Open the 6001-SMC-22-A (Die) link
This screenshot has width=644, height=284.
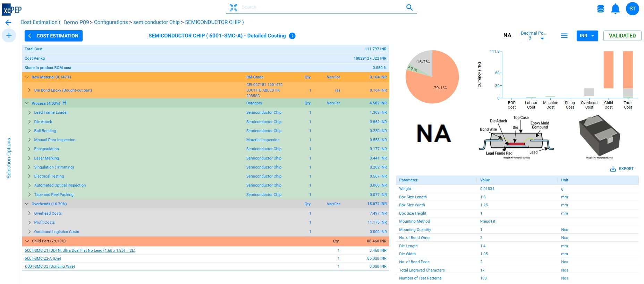(x=43, y=258)
